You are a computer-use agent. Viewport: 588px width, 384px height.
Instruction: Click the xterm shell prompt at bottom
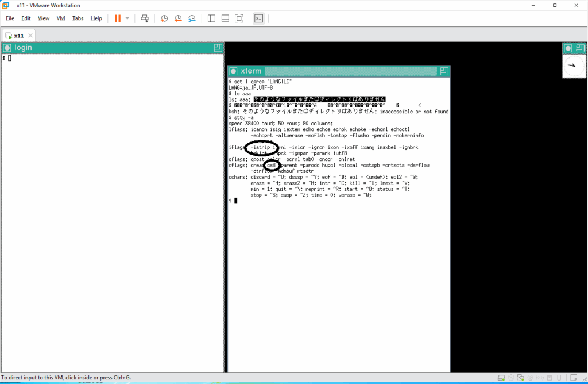tap(233, 201)
